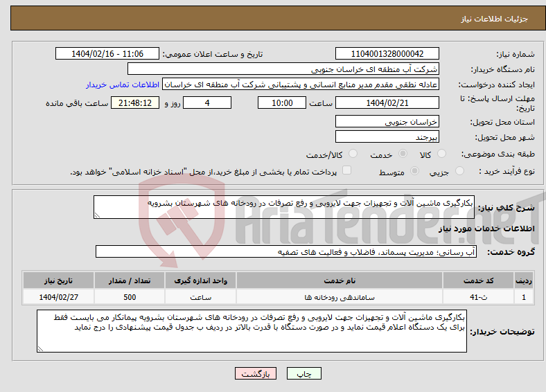Click the resize grip of شرح کلی نیاز textarea
546x392 pixels.
tap(97, 215)
